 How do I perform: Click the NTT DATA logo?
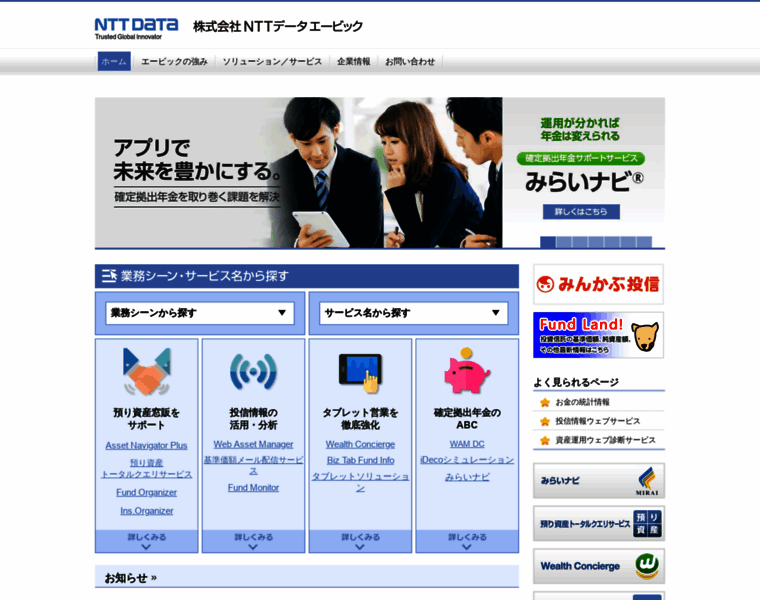click(x=136, y=28)
